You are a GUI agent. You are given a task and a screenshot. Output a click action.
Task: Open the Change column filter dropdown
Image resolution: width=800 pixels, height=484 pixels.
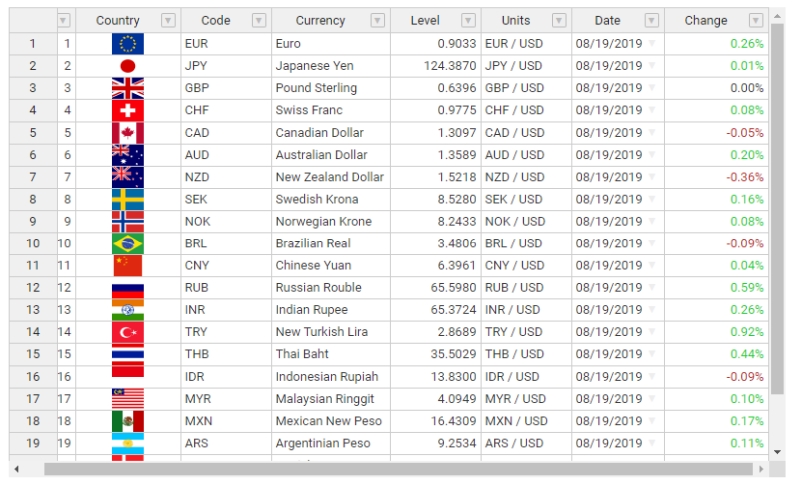click(x=756, y=20)
